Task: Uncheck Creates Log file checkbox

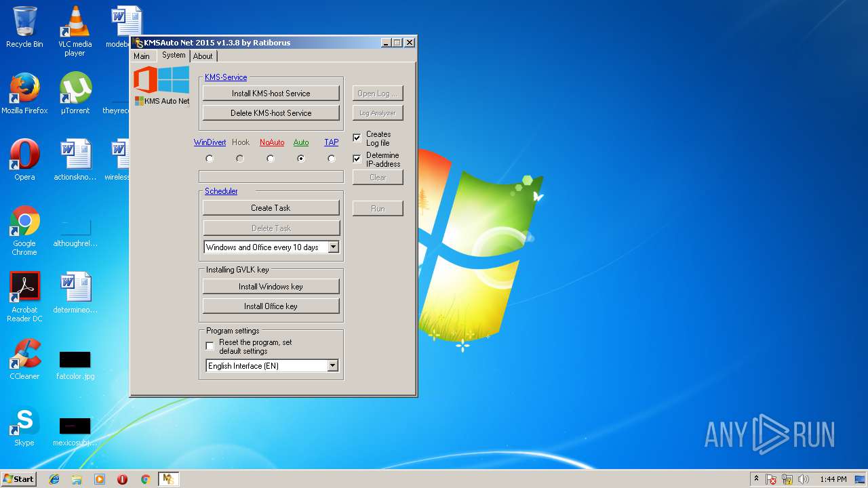Action: pyautogui.click(x=357, y=138)
